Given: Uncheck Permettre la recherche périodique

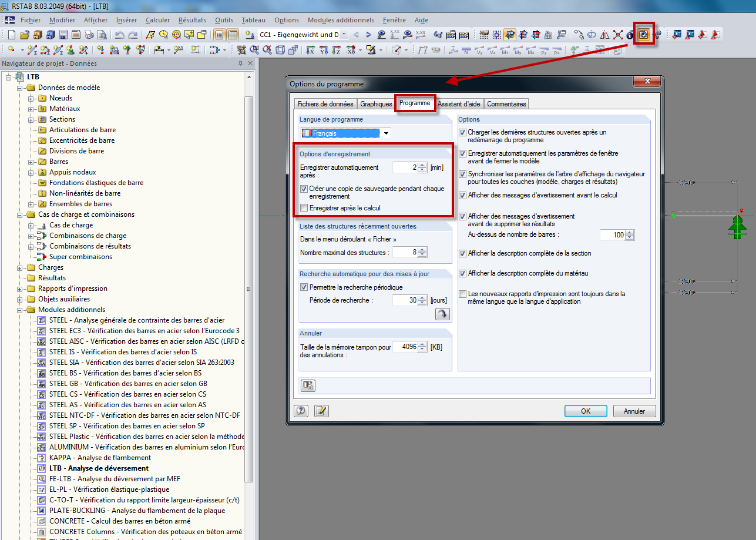Looking at the screenshot, I should tap(304, 287).
